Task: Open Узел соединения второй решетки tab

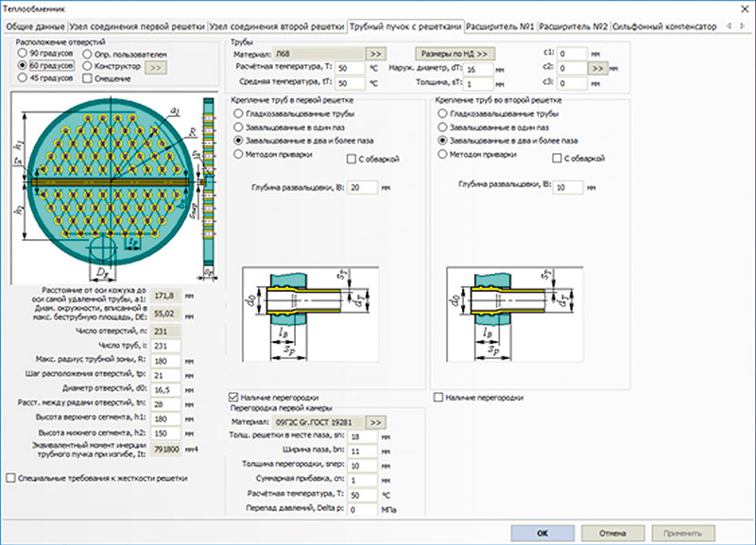Action: point(277,26)
